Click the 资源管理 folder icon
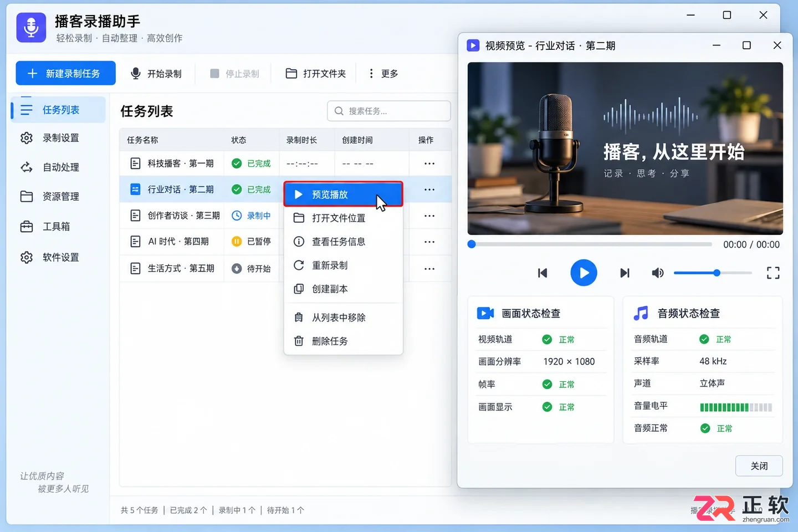This screenshot has width=798, height=532. click(27, 197)
